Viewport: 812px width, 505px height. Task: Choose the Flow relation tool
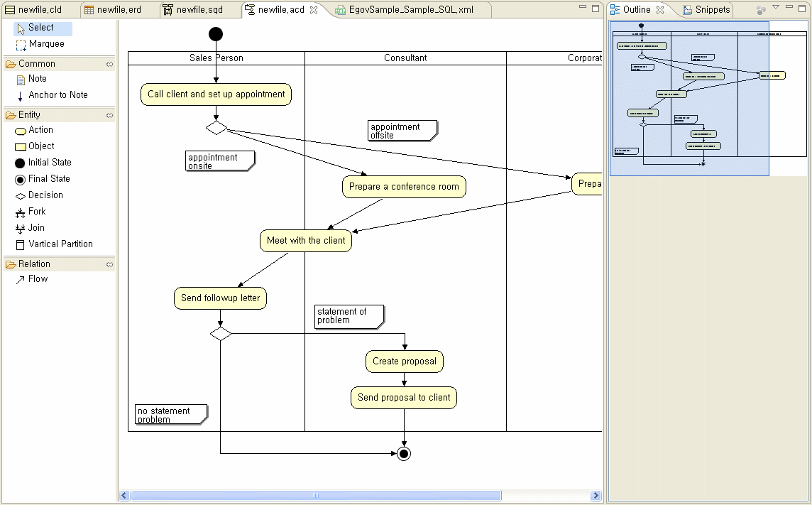point(36,279)
